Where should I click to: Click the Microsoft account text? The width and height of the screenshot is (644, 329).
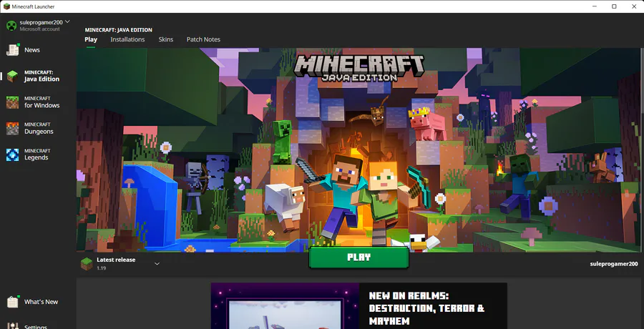[39, 29]
